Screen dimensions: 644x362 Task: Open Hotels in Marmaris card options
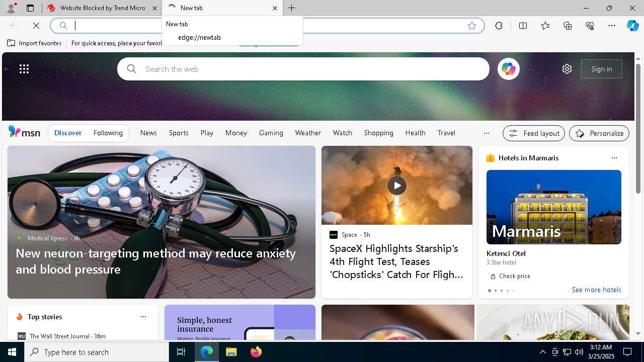(x=614, y=158)
